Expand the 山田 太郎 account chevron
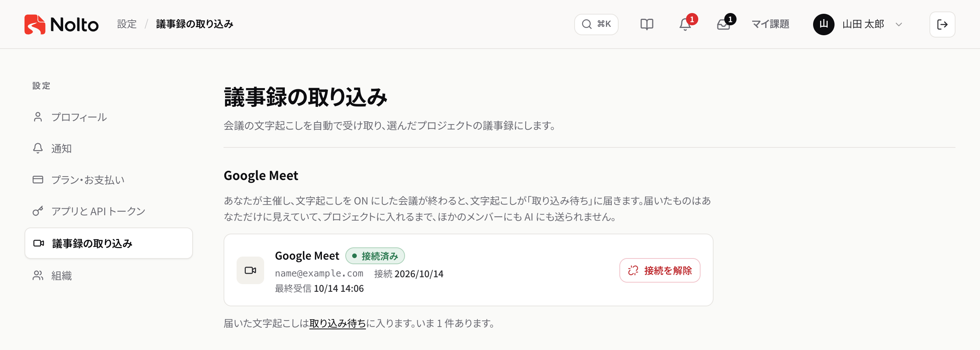Image resolution: width=980 pixels, height=350 pixels. 899,25
